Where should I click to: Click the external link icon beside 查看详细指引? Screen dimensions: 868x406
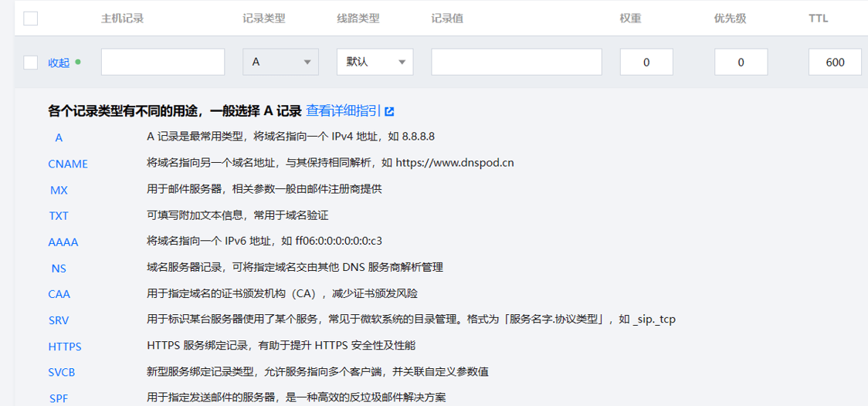coord(390,111)
